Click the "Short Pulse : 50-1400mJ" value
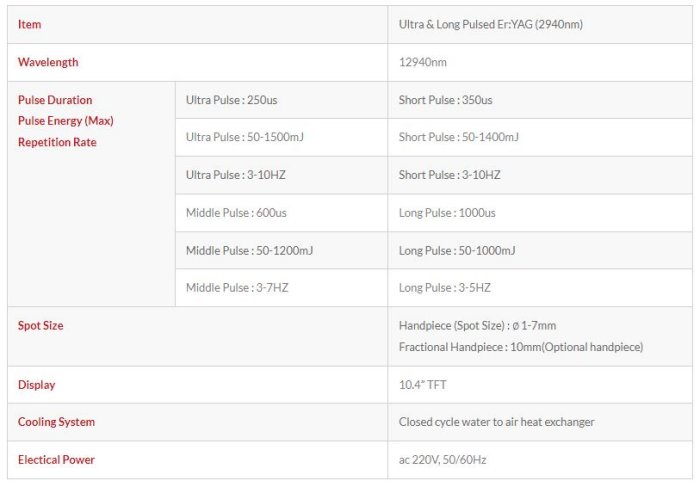 [x=458, y=137]
